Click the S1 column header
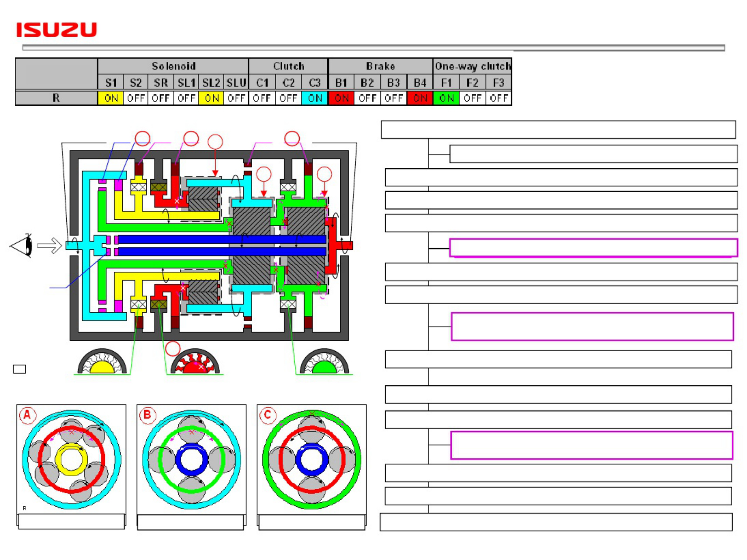 tap(111, 83)
